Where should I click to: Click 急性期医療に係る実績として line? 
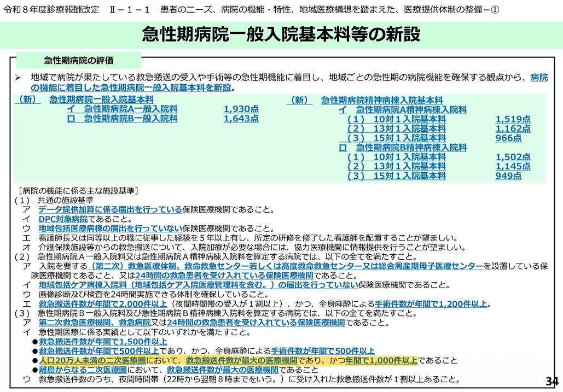pos(136,332)
